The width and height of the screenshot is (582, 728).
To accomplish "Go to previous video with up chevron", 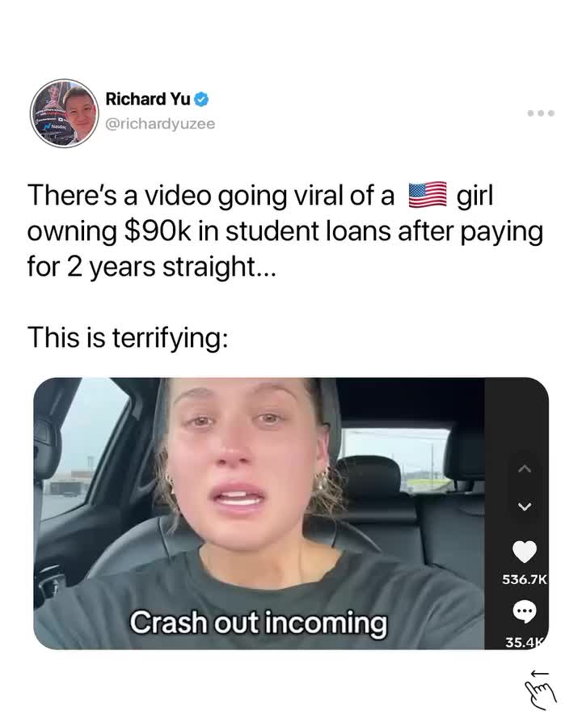I will tap(525, 469).
